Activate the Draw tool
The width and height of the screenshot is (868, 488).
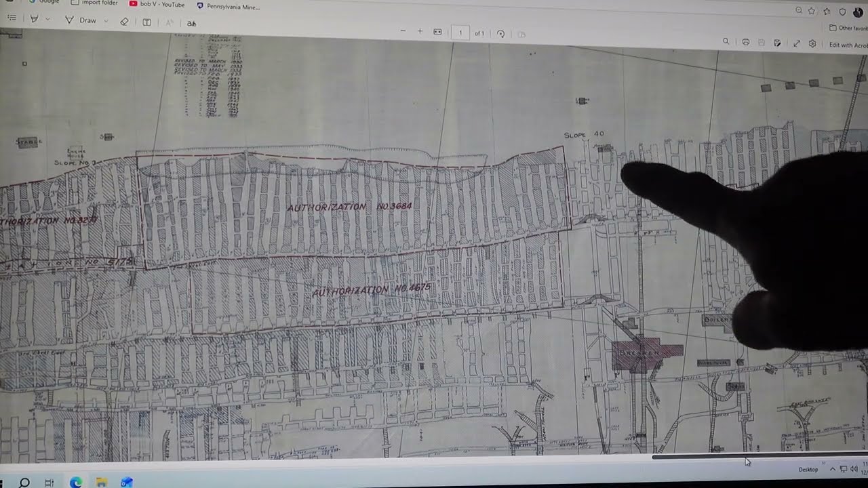[81, 20]
